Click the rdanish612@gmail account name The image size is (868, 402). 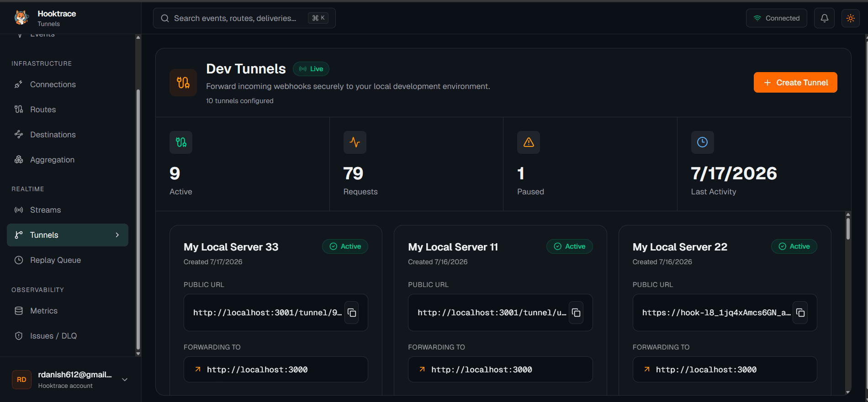(x=75, y=375)
